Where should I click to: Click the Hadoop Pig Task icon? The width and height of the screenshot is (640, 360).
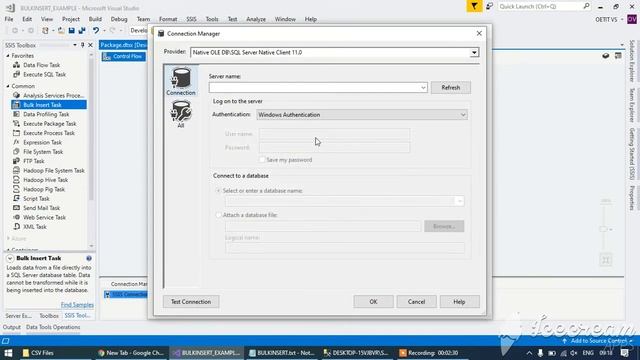click(16, 189)
